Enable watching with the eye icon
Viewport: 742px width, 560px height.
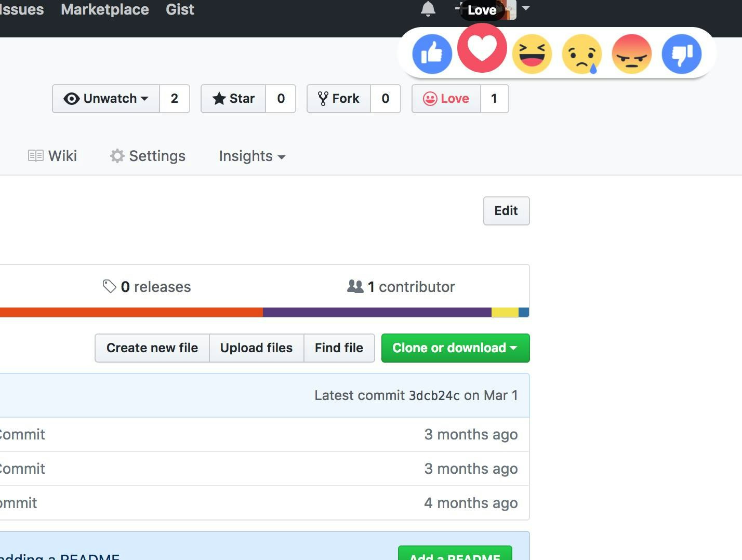pos(72,98)
